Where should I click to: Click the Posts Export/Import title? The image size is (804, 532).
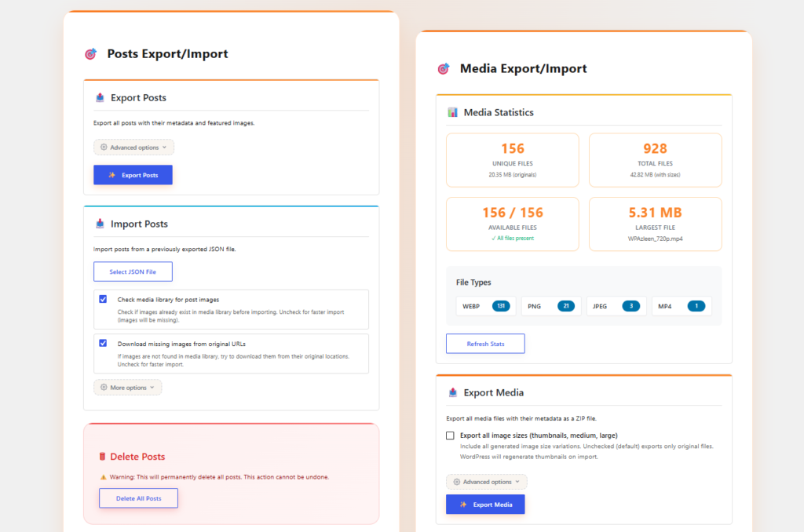point(168,54)
